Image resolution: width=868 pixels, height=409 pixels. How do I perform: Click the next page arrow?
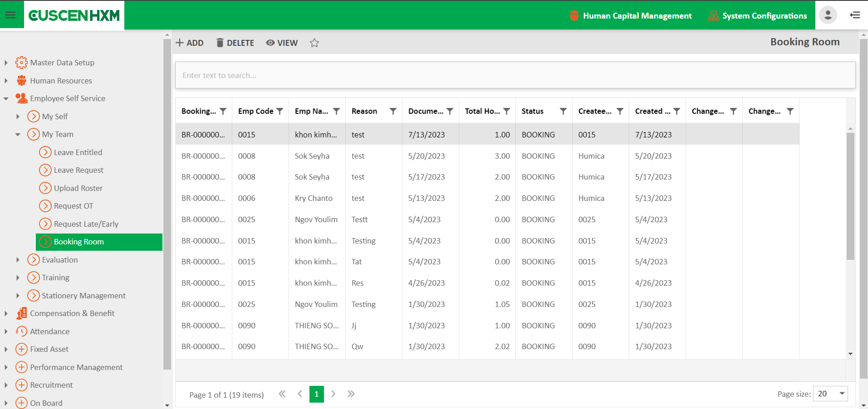[x=333, y=394]
